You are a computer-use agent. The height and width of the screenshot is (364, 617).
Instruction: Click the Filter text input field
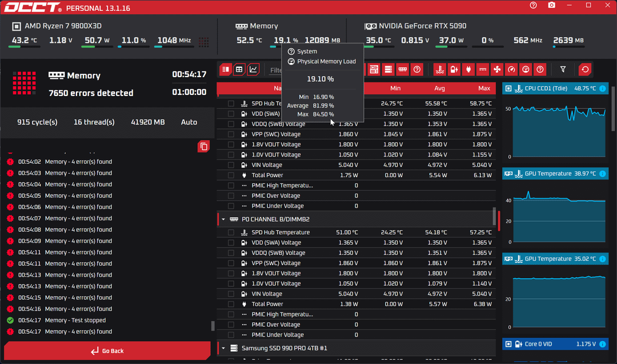276,70
